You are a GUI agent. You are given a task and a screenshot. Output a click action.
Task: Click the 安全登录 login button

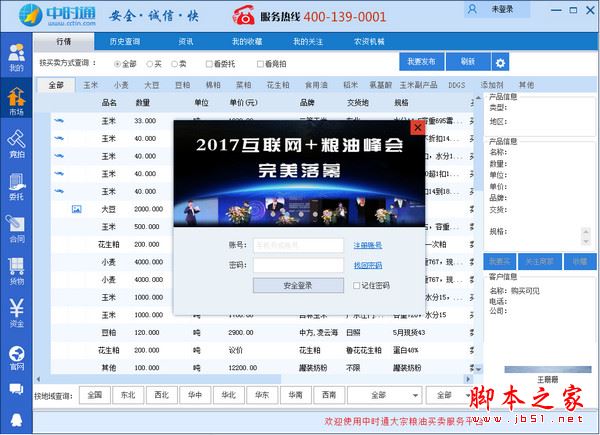(x=298, y=285)
